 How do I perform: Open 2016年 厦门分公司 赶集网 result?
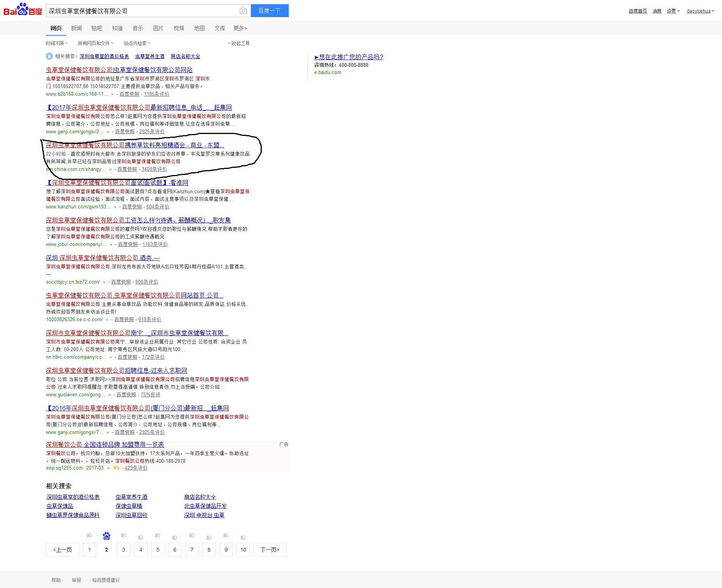tap(137, 408)
